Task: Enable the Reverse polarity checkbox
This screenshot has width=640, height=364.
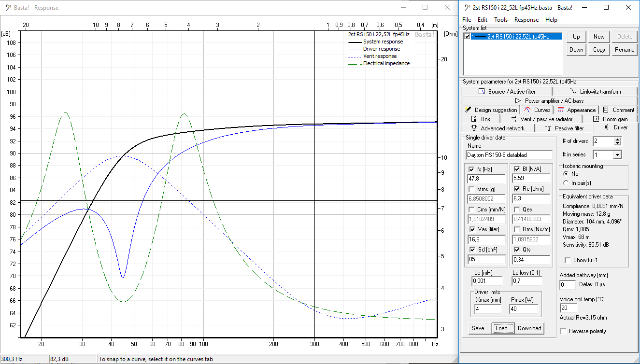Action: pos(563,331)
